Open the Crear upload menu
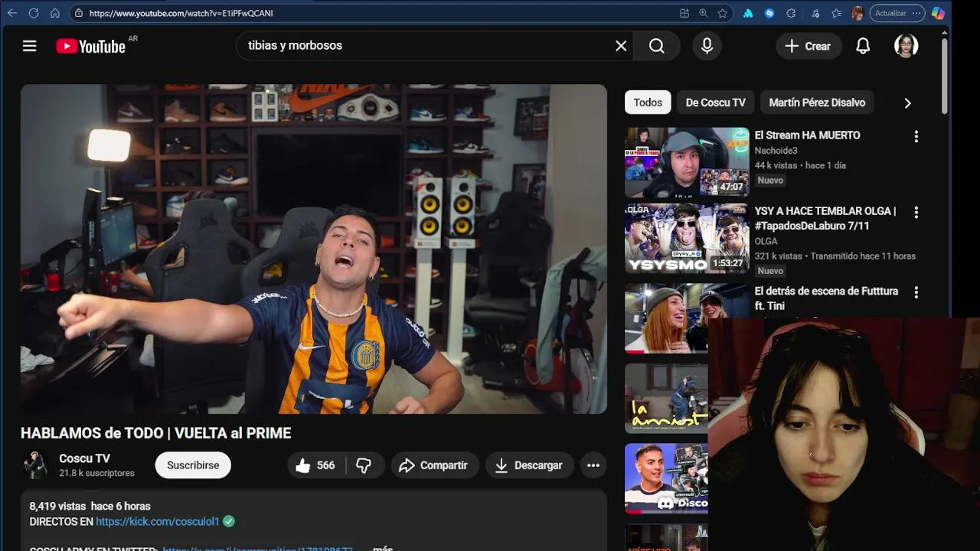 808,46
